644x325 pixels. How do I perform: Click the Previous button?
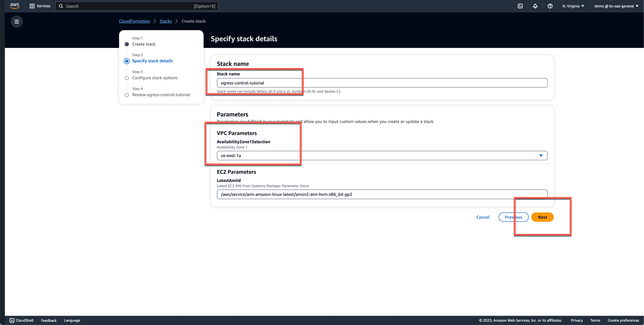pos(513,217)
